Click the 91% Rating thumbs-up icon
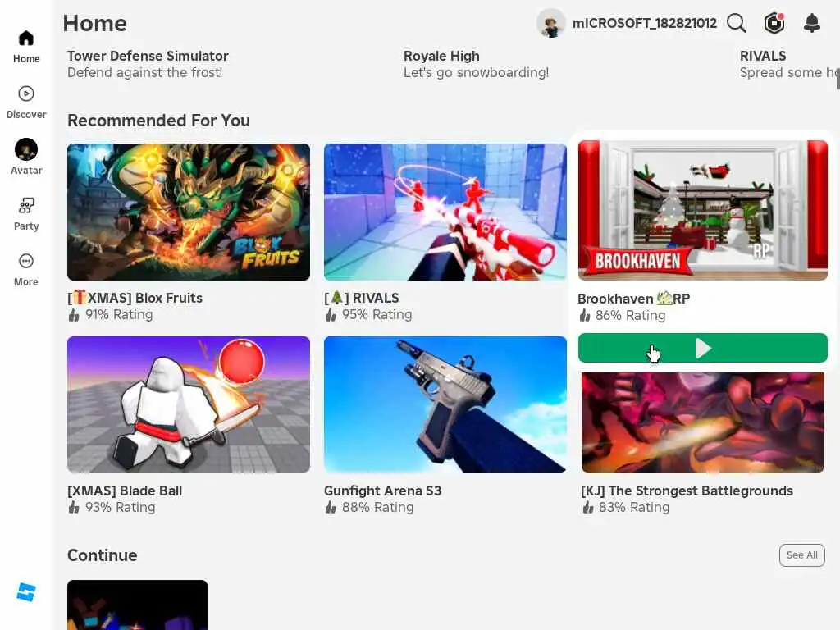This screenshot has height=630, width=840. (74, 315)
